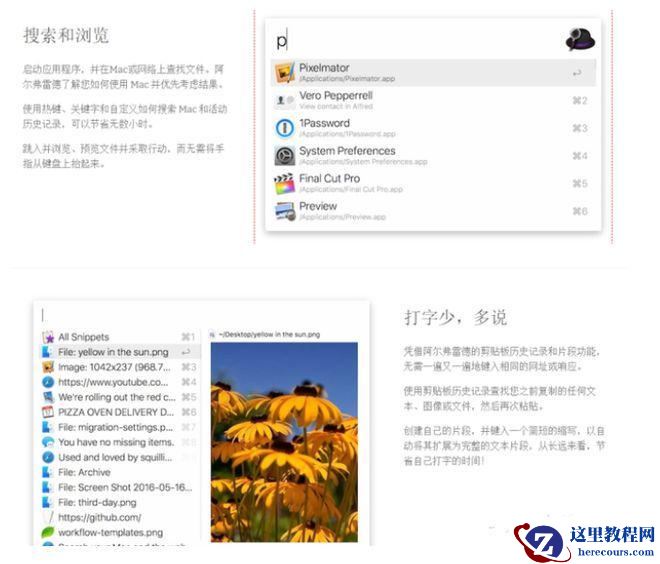This screenshot has height=564, width=660.
Task: Click the Alfred search field containing p
Action: click(x=417, y=40)
